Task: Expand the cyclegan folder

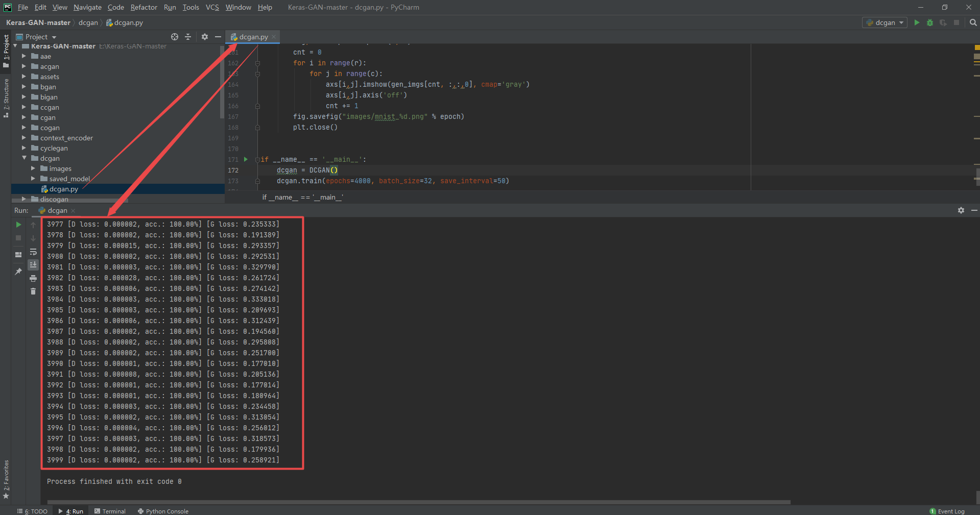Action: [x=23, y=148]
